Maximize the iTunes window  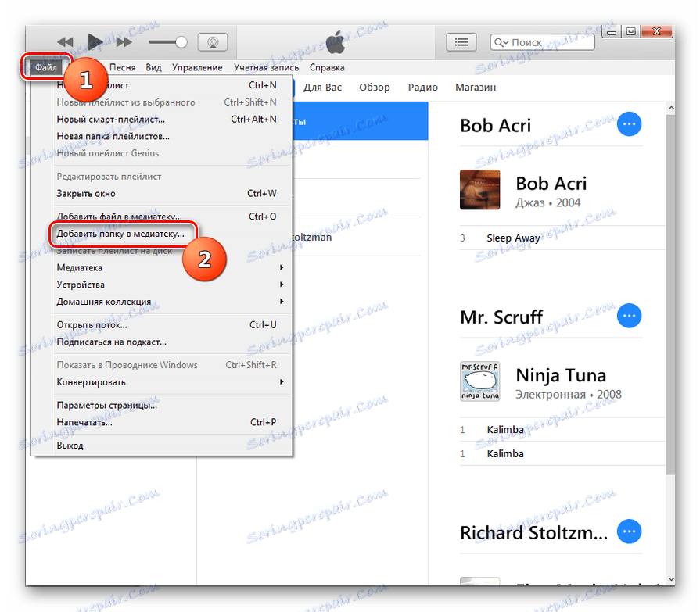point(631,32)
